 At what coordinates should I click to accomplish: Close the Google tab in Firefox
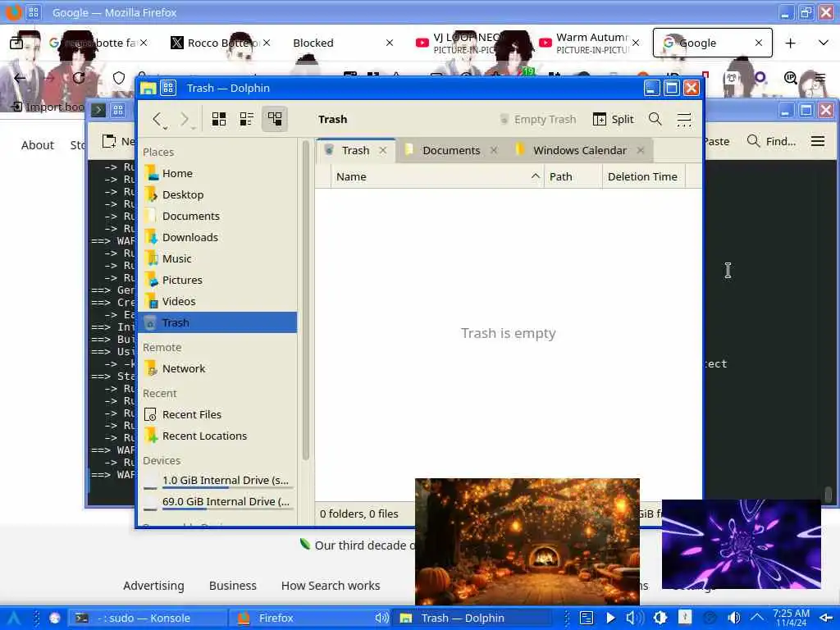coord(759,43)
